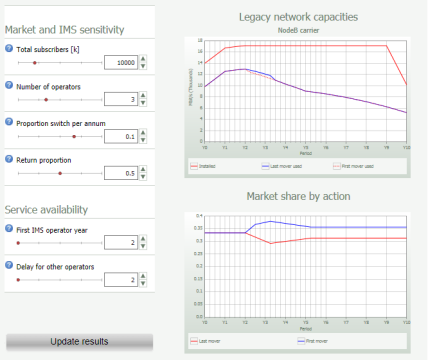Toggle Last mover used legend entry
This screenshot has height=360, width=428.
(282, 166)
